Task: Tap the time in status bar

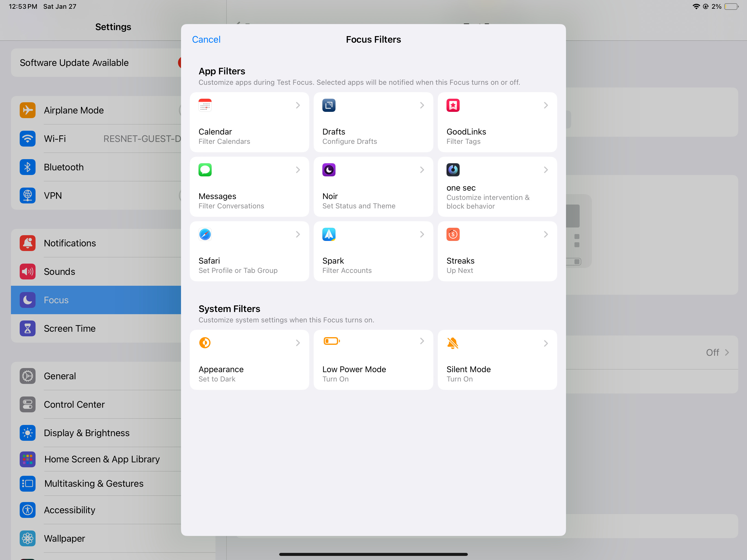Action: coord(23,6)
